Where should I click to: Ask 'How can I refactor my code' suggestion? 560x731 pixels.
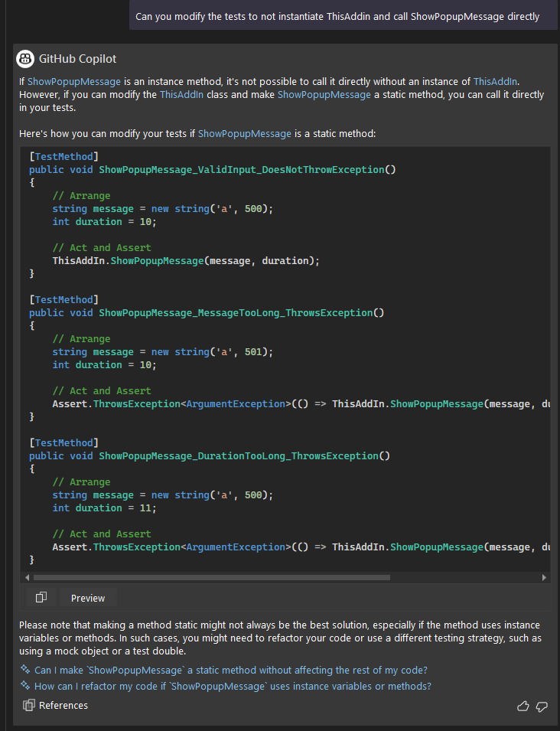click(233, 687)
